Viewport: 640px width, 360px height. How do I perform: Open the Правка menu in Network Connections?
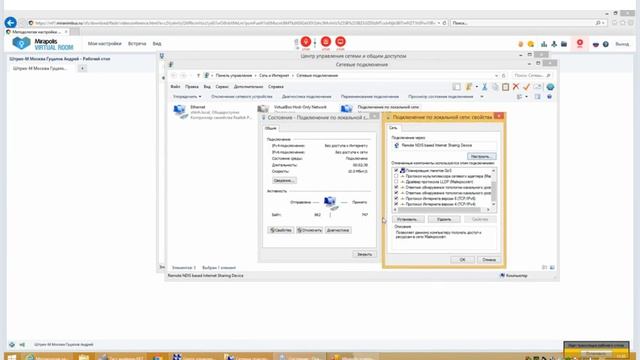click(191, 87)
